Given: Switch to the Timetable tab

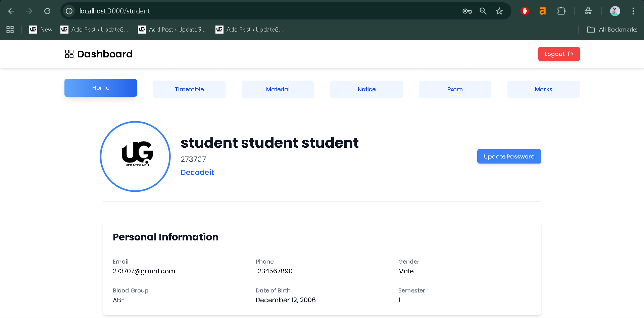Looking at the screenshot, I should pos(189,89).
